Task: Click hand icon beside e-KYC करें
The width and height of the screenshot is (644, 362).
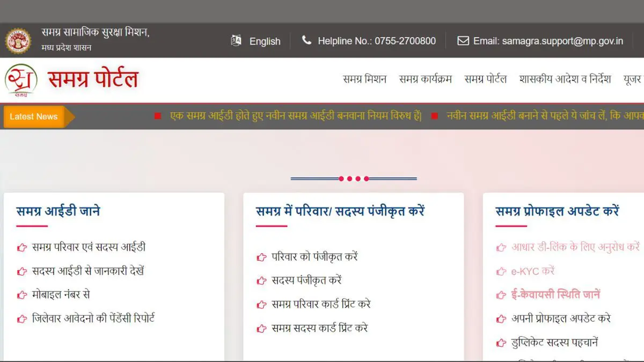Action: point(501,271)
